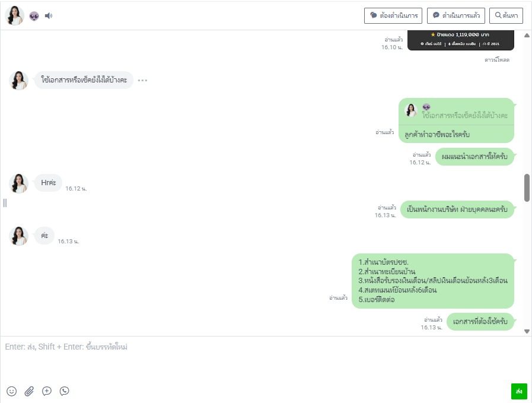This screenshot has height=403, width=532.
Task: Click the scroll down arrow
Action: point(527,331)
